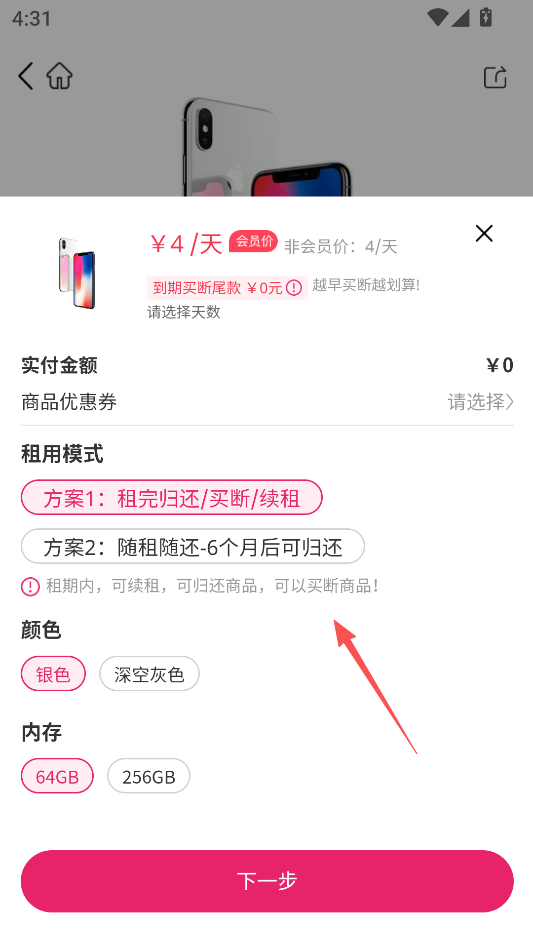Viewport: 533px width, 948px height.
Task: Select 方案1: 租完归还/买断/续租
Action: coord(172,498)
